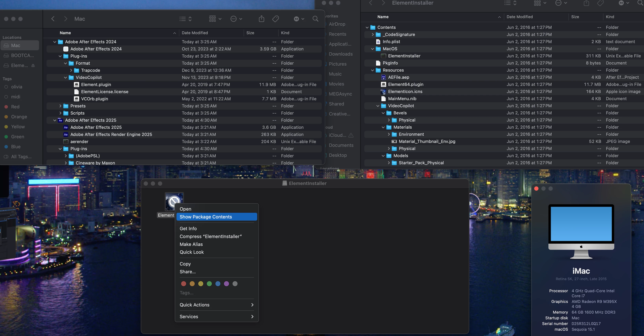
Task: Expand the Trapcode folder
Action: click(x=71, y=70)
